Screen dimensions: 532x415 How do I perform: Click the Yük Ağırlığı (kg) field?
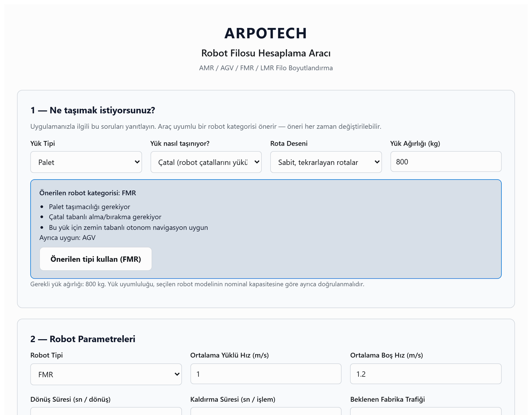tap(446, 162)
